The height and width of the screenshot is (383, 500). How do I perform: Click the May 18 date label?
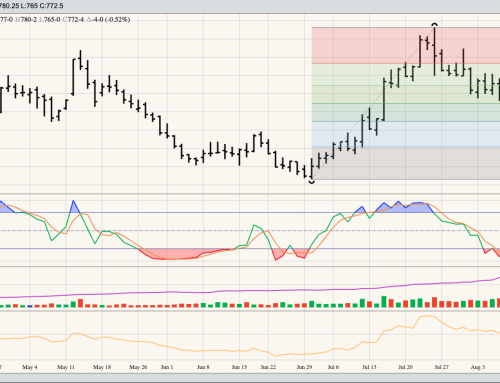pos(102,367)
